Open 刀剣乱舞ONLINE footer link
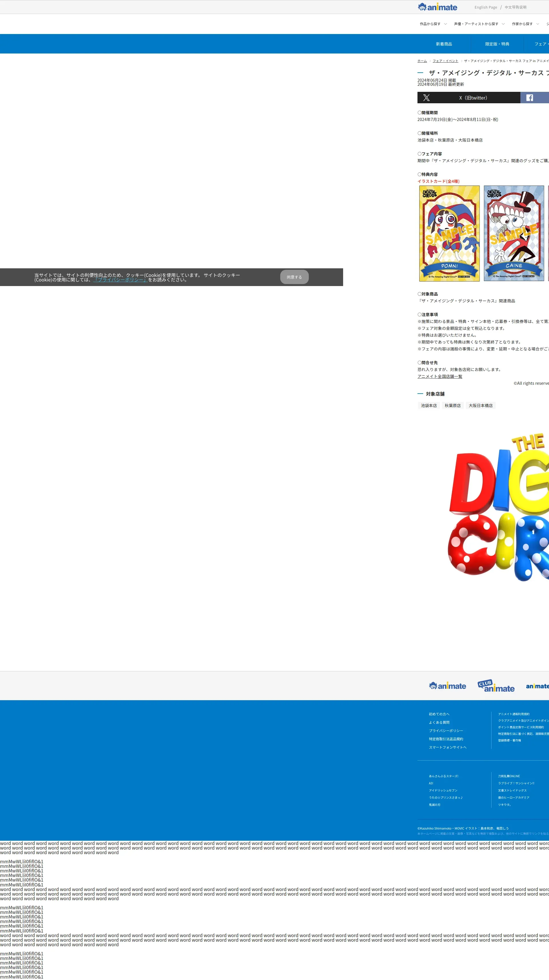This screenshot has height=980, width=549. coord(509,776)
